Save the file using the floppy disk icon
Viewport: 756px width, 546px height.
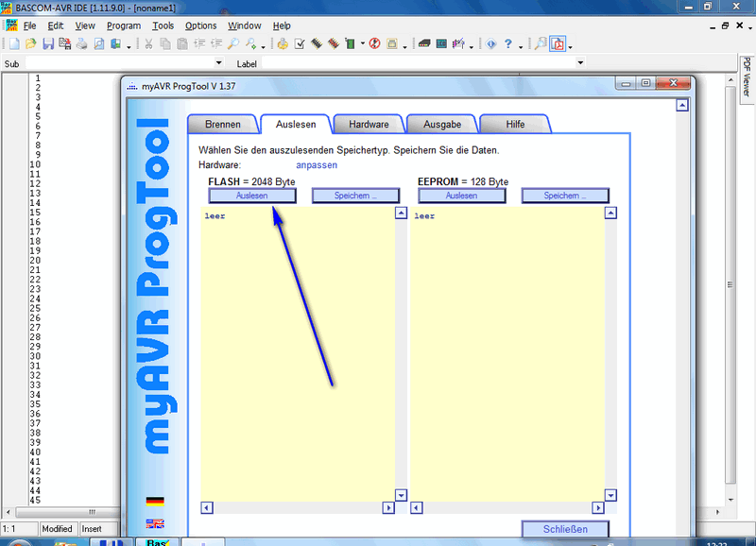(48, 43)
